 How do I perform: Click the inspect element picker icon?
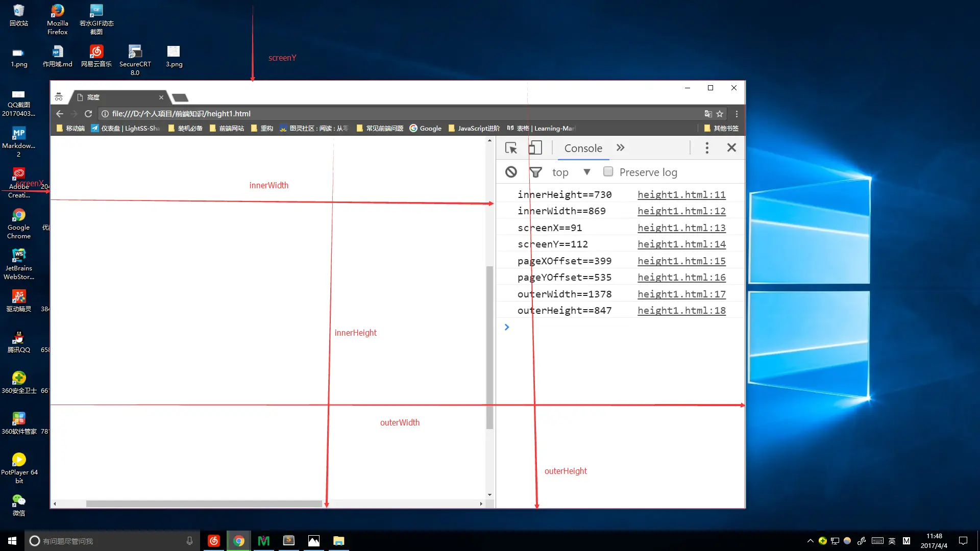pyautogui.click(x=511, y=148)
